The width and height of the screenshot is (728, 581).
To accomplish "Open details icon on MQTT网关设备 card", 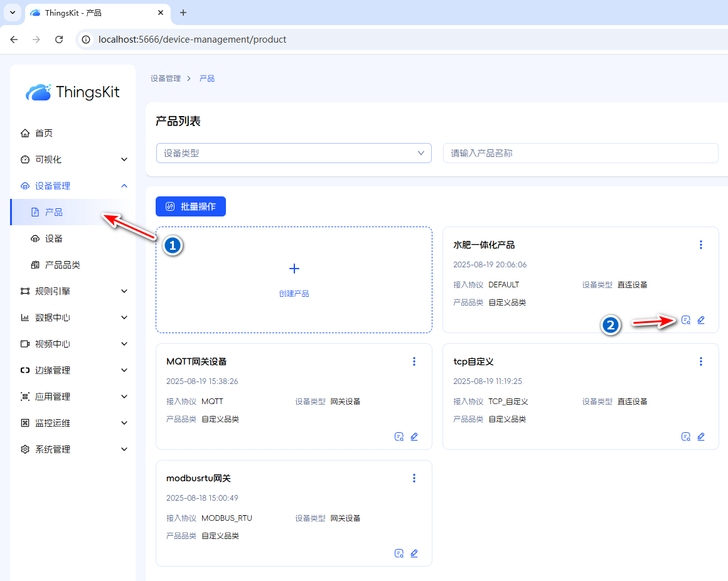I will pos(399,437).
